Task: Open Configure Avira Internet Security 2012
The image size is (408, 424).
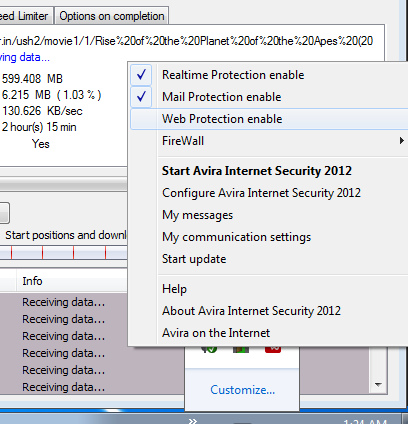Action: (x=261, y=193)
